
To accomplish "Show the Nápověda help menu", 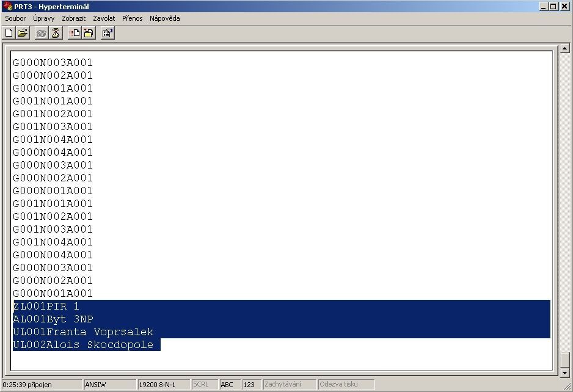I will click(x=164, y=18).
